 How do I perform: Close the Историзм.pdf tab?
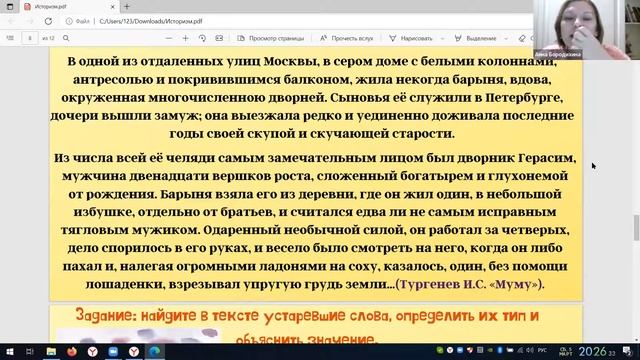click(x=113, y=7)
